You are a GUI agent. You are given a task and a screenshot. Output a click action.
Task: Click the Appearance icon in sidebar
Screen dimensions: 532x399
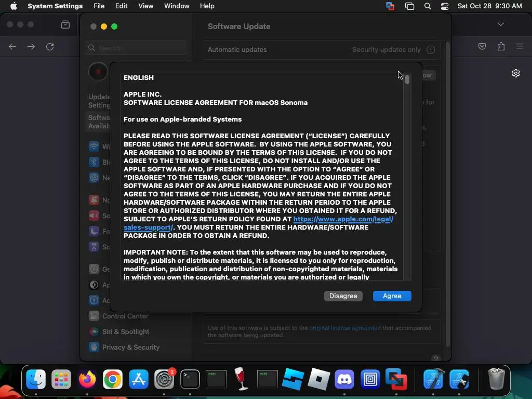tap(94, 285)
